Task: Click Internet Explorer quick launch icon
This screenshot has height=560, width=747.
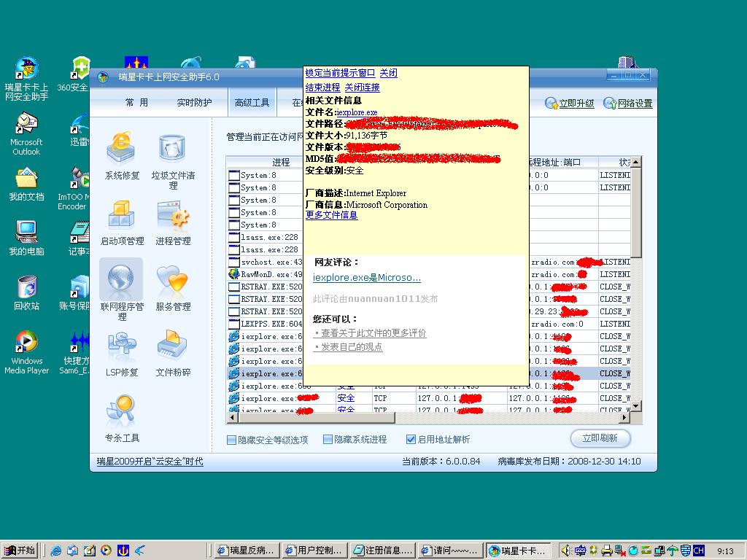Action: (x=56, y=551)
